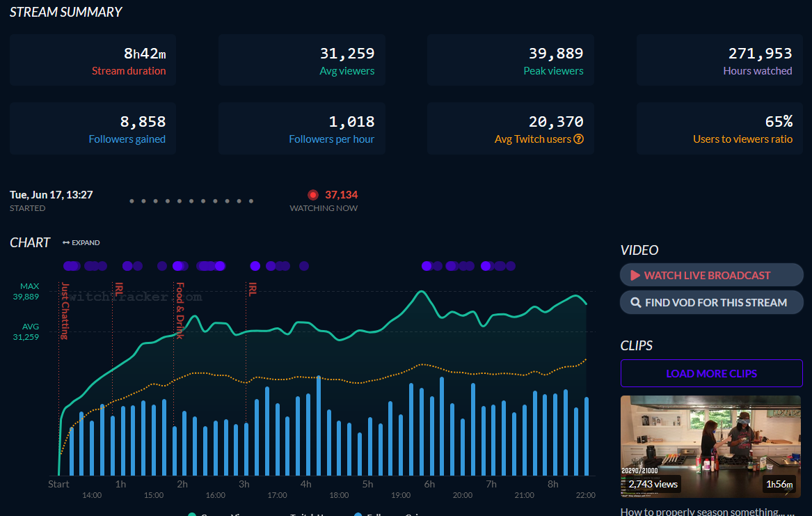Image resolution: width=812 pixels, height=516 pixels.
Task: Click the 1,018 followers per hour value
Action: (x=351, y=122)
